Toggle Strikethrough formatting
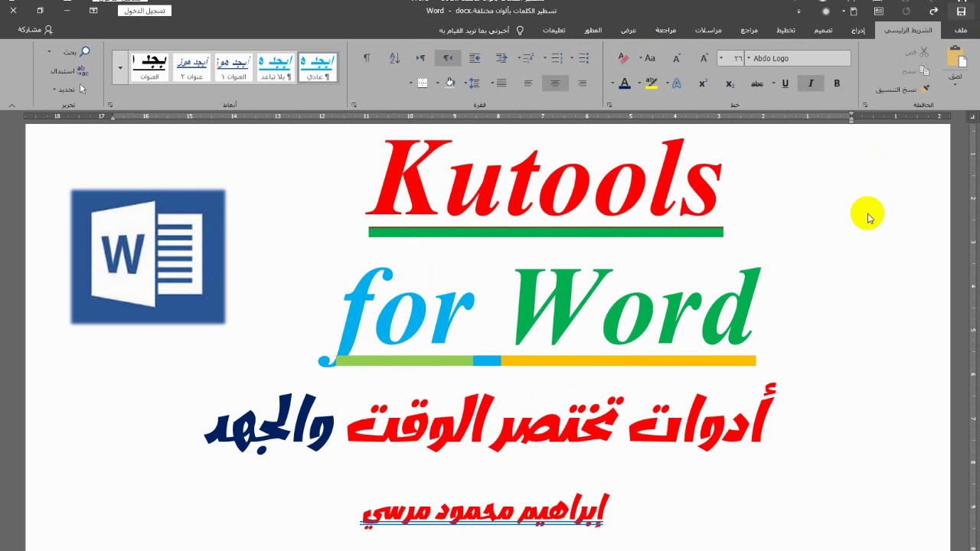The image size is (980, 551). [x=757, y=83]
